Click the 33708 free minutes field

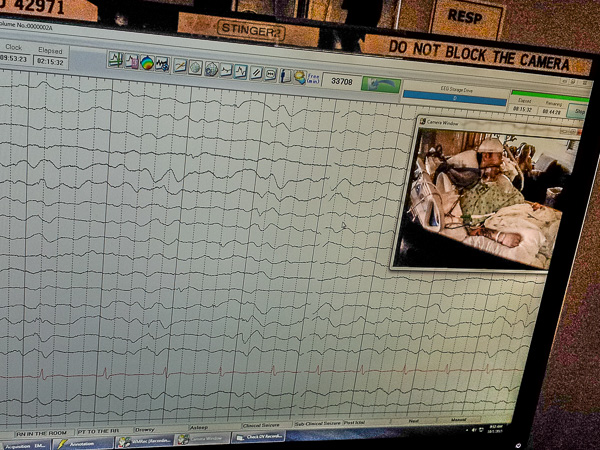(x=341, y=81)
